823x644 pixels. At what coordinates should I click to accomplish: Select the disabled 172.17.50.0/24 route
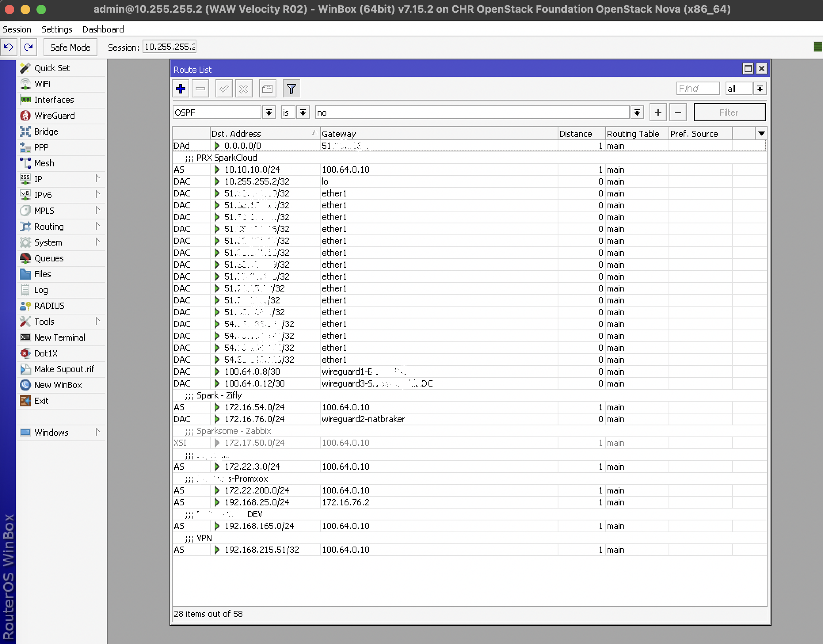point(469,443)
